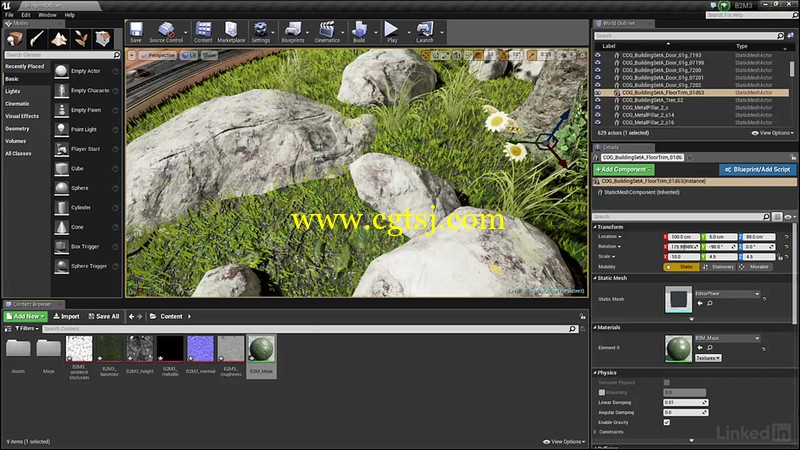
Task: Click the Build toolbar icon
Action: (x=359, y=32)
